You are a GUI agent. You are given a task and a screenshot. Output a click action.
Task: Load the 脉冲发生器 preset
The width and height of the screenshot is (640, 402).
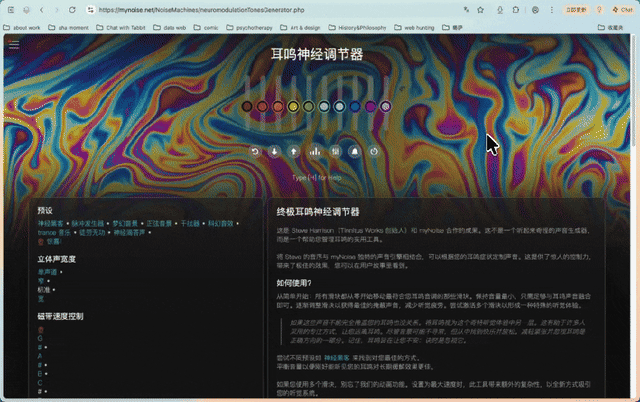pyautogui.click(x=88, y=224)
